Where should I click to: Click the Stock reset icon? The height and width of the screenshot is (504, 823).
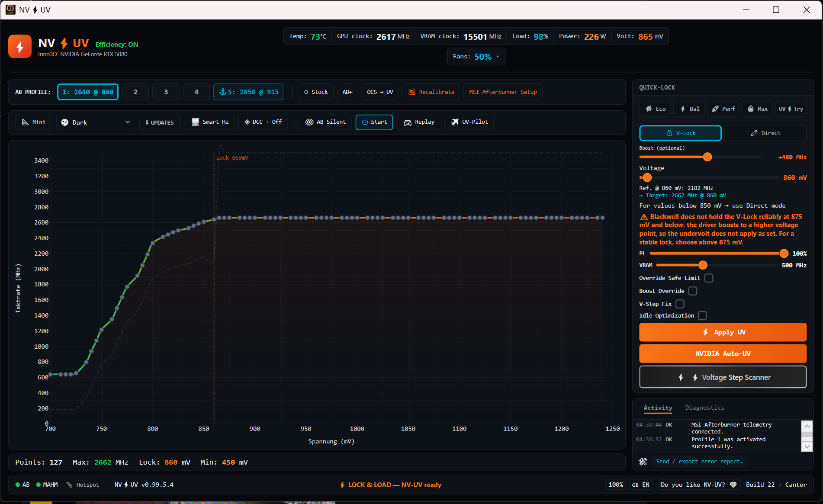[x=306, y=92]
